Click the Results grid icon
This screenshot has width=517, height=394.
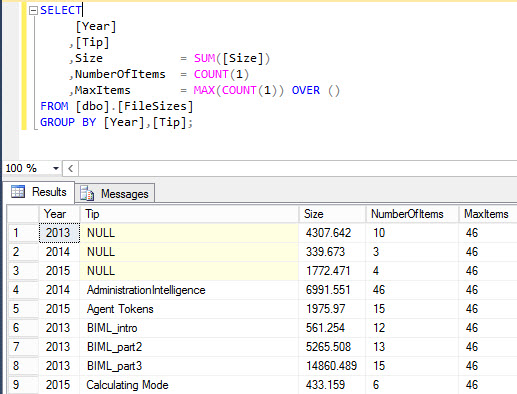[x=18, y=192]
